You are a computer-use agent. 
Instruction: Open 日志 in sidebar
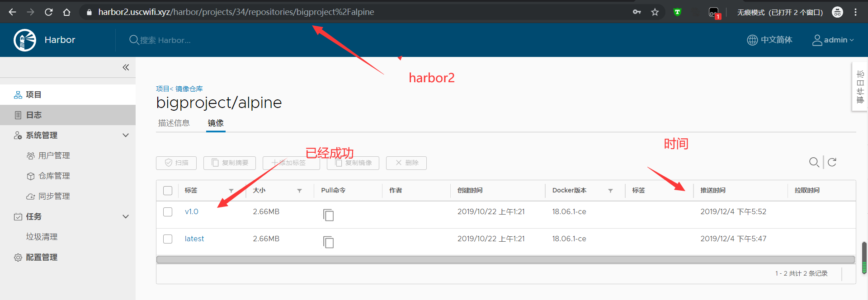click(68, 115)
